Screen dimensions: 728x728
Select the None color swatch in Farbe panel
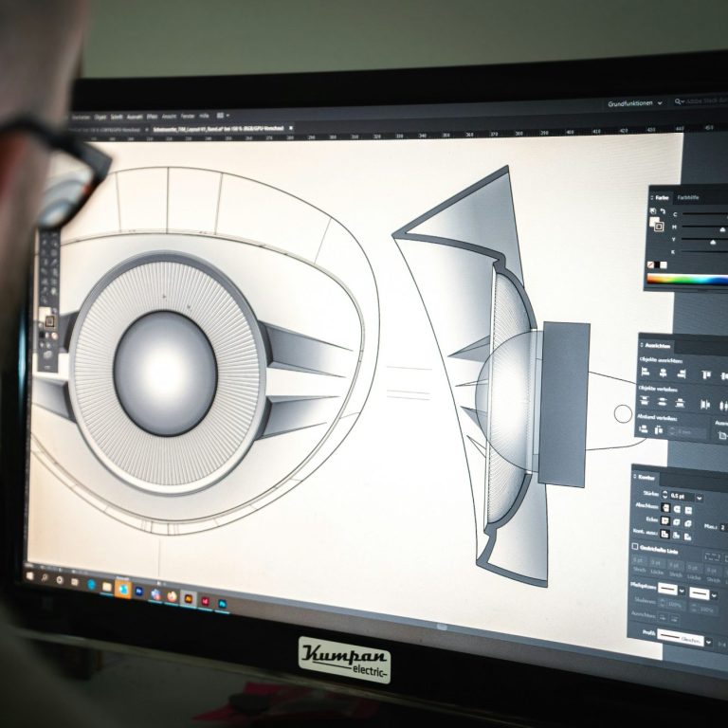tap(651, 264)
